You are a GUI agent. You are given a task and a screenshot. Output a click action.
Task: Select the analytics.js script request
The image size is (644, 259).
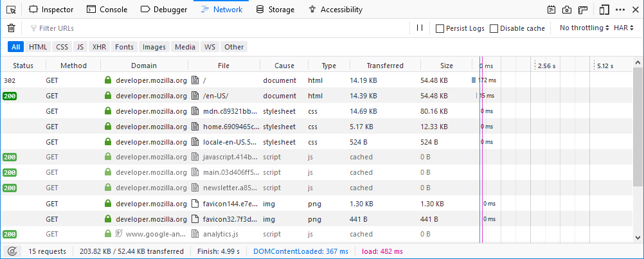(316, 235)
